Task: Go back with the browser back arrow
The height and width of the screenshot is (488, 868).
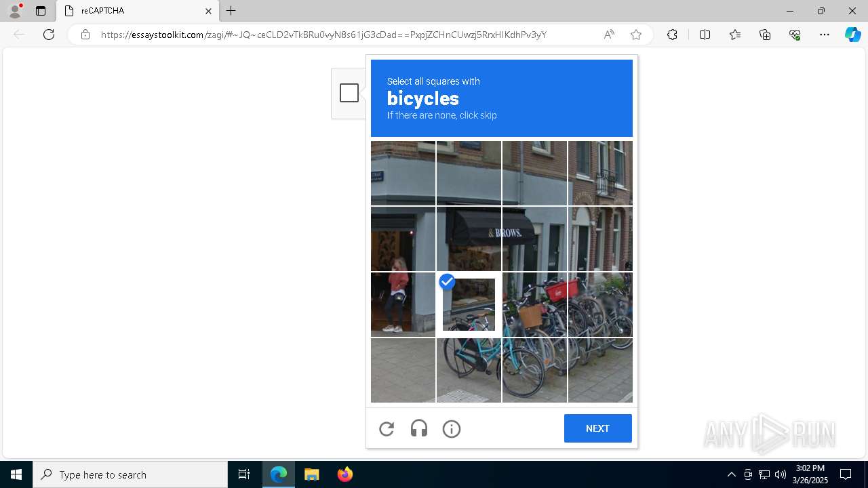Action: tap(19, 35)
